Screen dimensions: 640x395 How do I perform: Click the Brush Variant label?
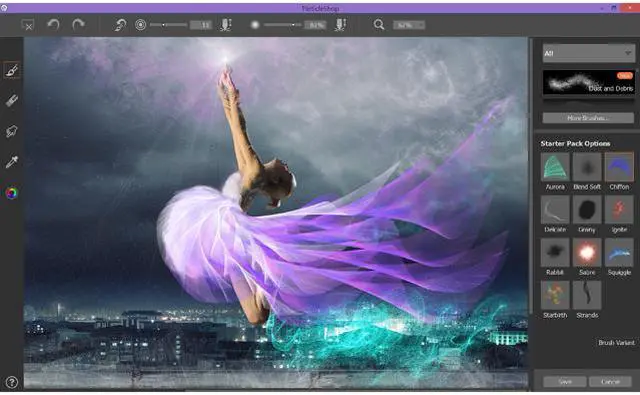[x=616, y=343]
